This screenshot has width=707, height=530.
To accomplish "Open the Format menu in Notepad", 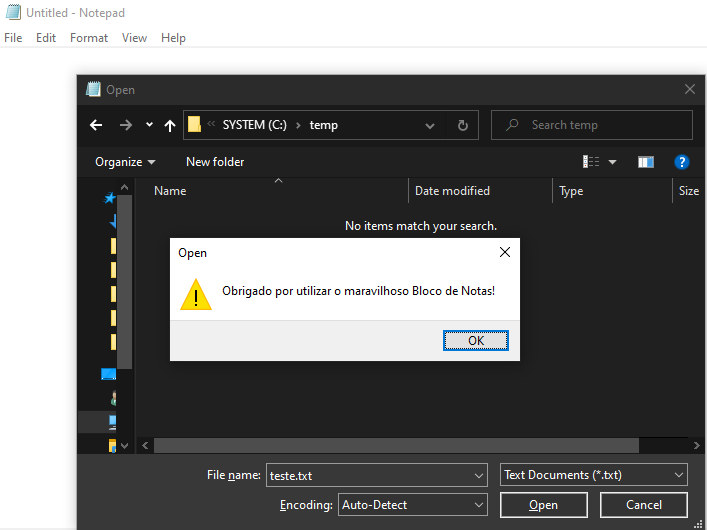I will [x=89, y=38].
